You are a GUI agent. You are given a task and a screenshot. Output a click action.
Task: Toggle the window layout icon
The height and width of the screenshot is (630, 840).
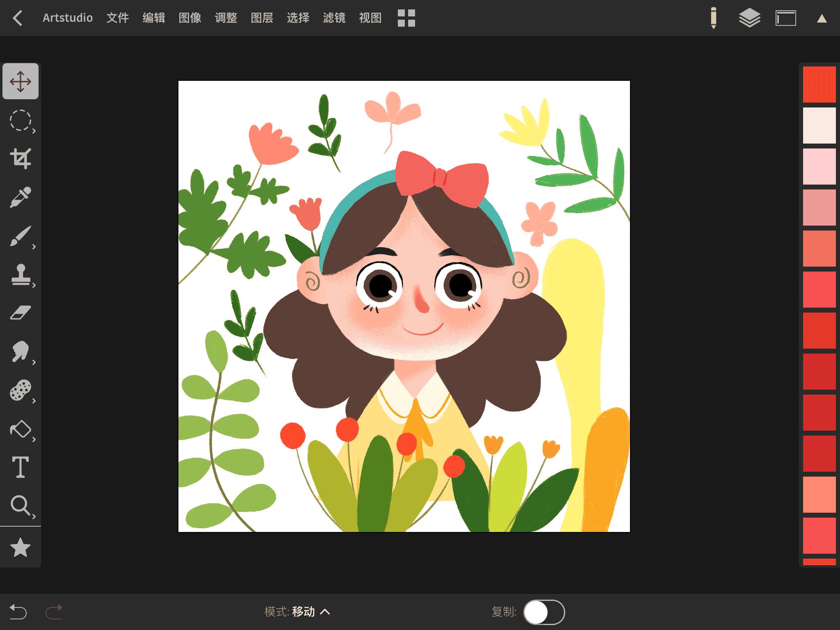[x=785, y=18]
